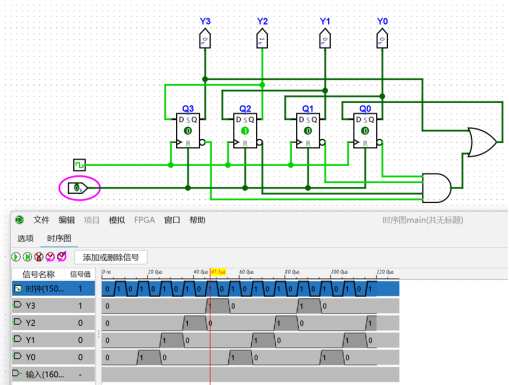Click the tick full-cycle icon
Screen dimensions: 509x385
click(62, 256)
